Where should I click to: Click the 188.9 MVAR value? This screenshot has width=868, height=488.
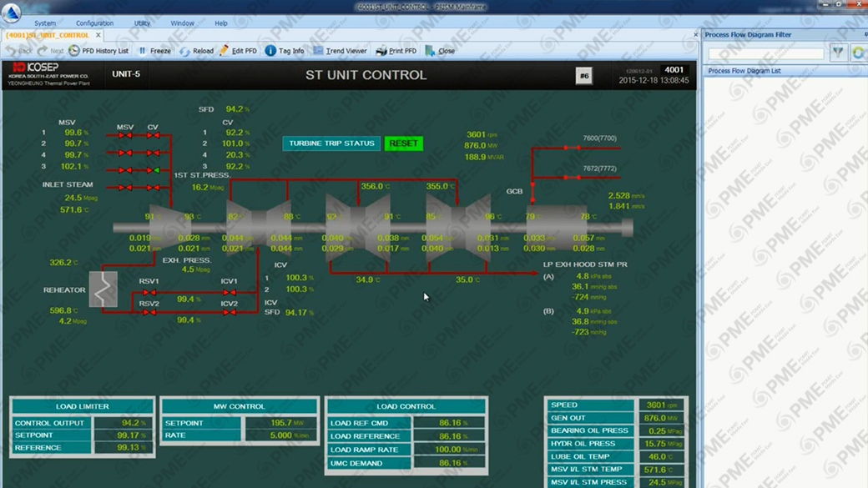click(x=475, y=157)
